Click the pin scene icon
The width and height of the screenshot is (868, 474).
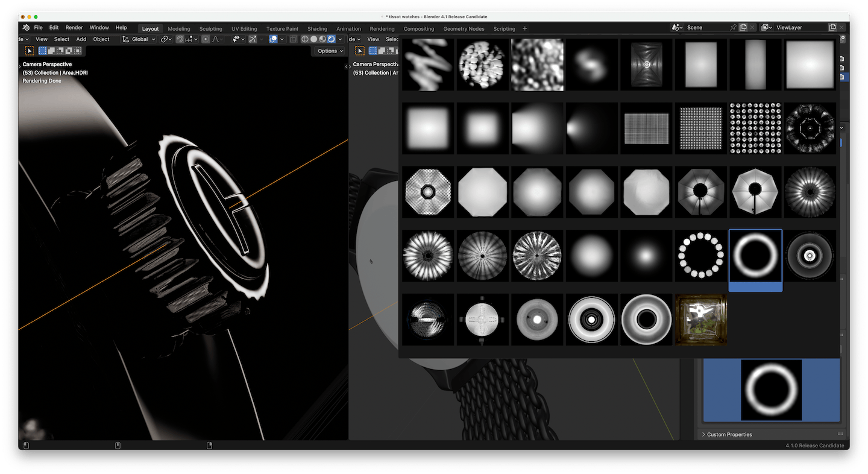coord(733,28)
